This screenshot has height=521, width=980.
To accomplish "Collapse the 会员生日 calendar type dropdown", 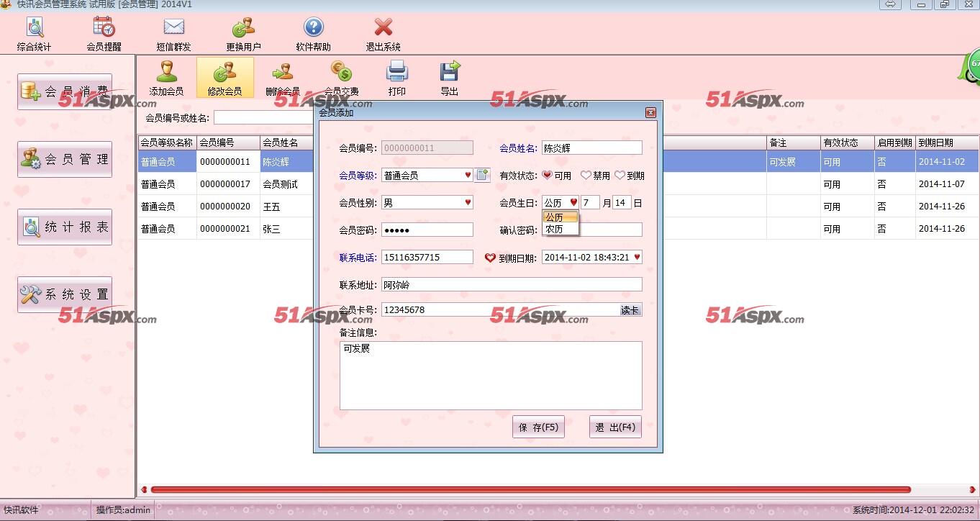I will [x=573, y=203].
